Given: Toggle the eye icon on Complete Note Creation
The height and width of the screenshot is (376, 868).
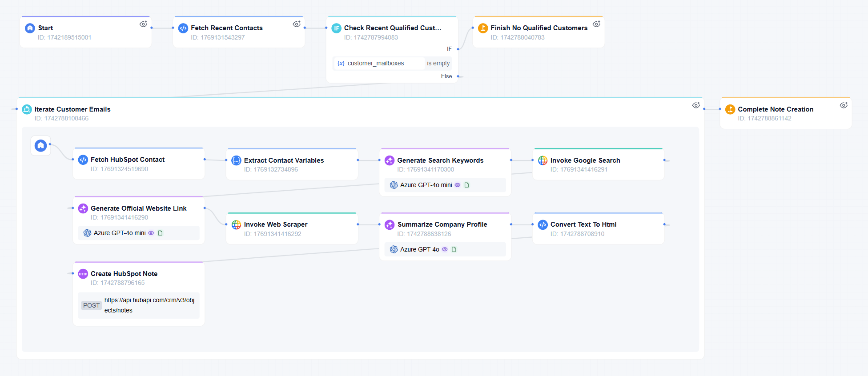Looking at the screenshot, I should pos(844,105).
